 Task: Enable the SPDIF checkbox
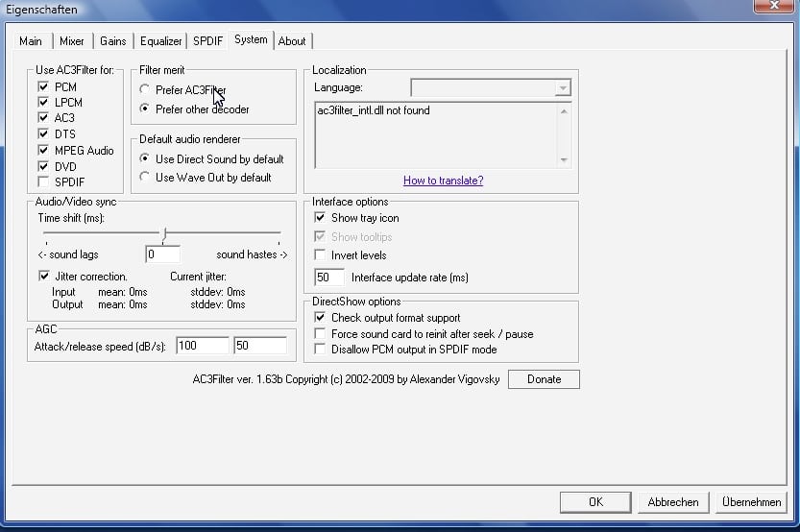point(43,181)
